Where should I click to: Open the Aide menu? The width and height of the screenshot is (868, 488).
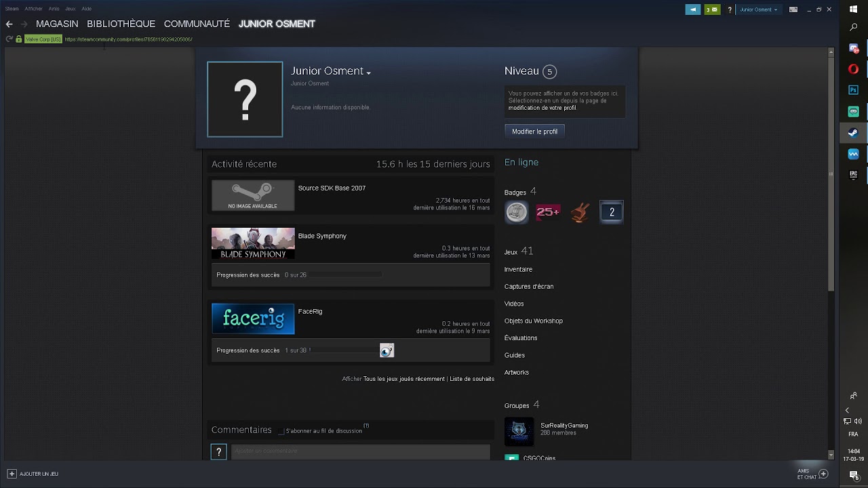[x=86, y=9]
